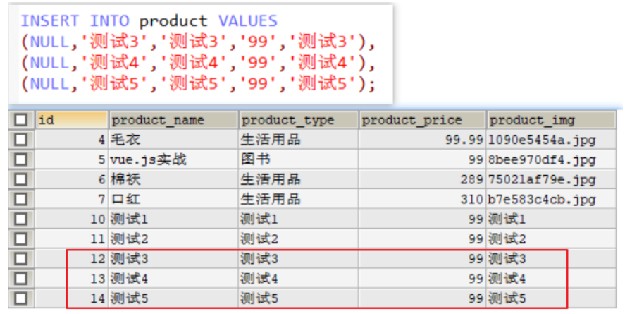
Task: Select the 测试3 product_img cell
Action: 551,259
